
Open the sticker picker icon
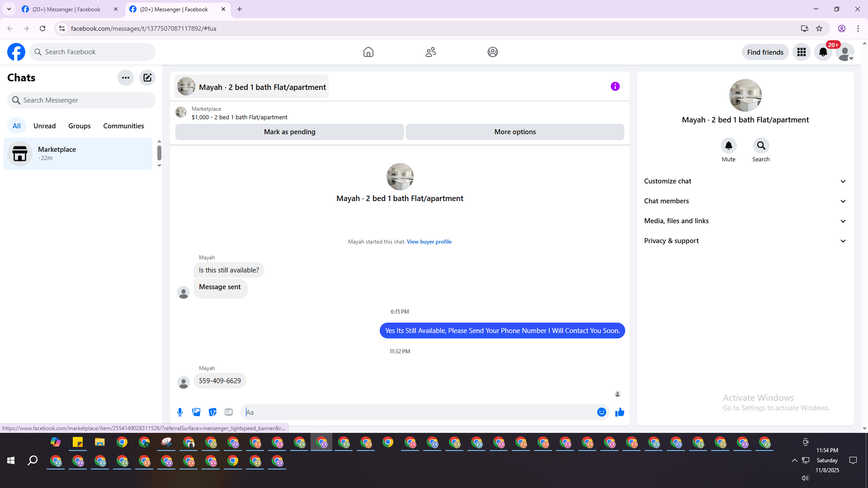212,412
